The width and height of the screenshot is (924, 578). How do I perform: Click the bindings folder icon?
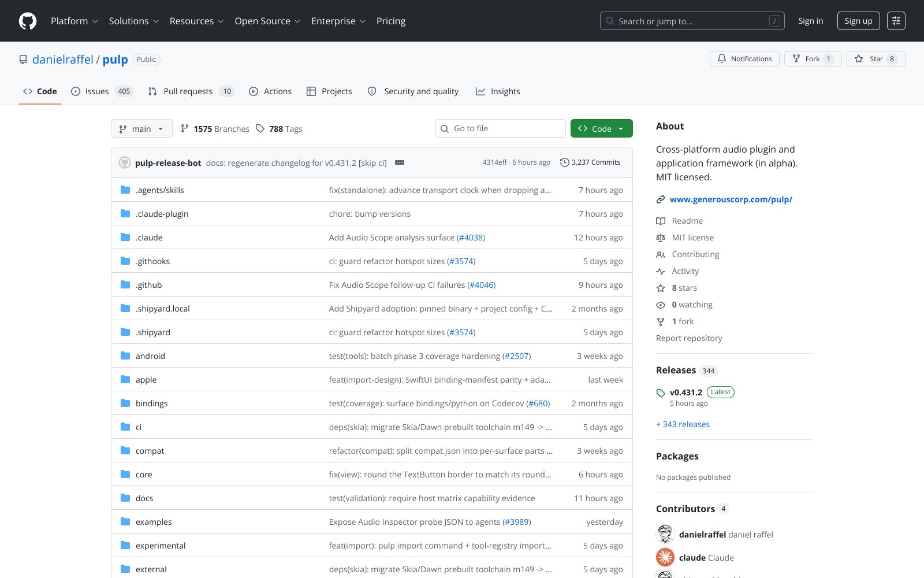(x=125, y=403)
